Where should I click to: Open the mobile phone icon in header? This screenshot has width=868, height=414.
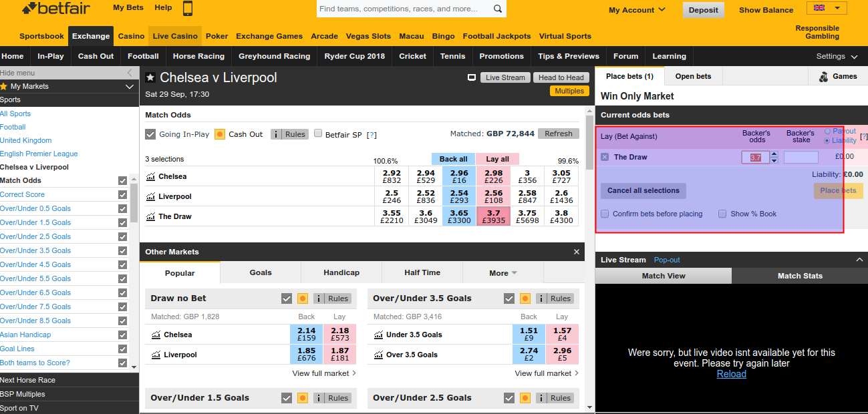click(x=188, y=8)
